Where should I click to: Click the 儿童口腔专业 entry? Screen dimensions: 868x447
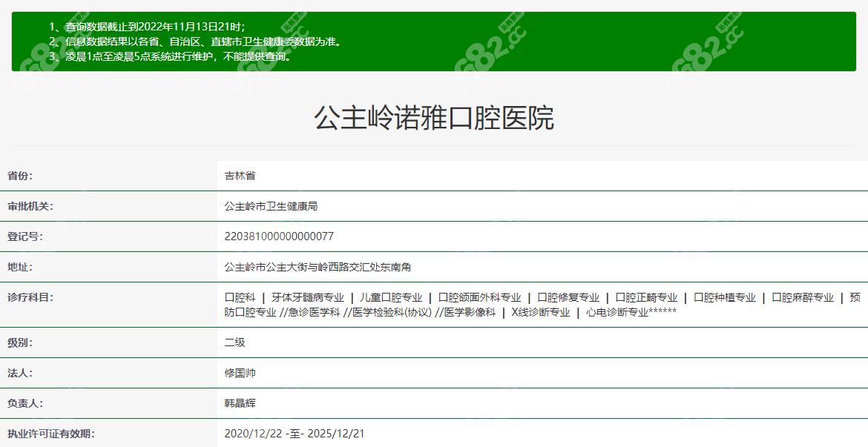[x=391, y=298]
